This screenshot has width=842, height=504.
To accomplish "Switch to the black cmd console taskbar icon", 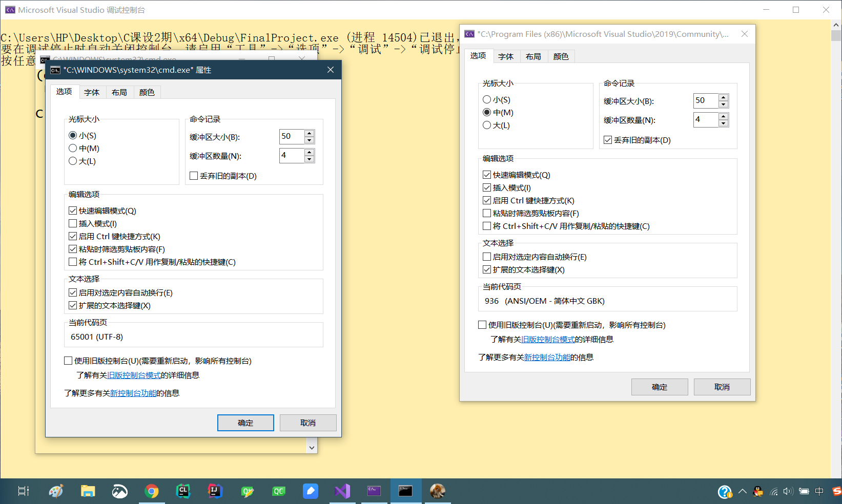I will point(405,491).
